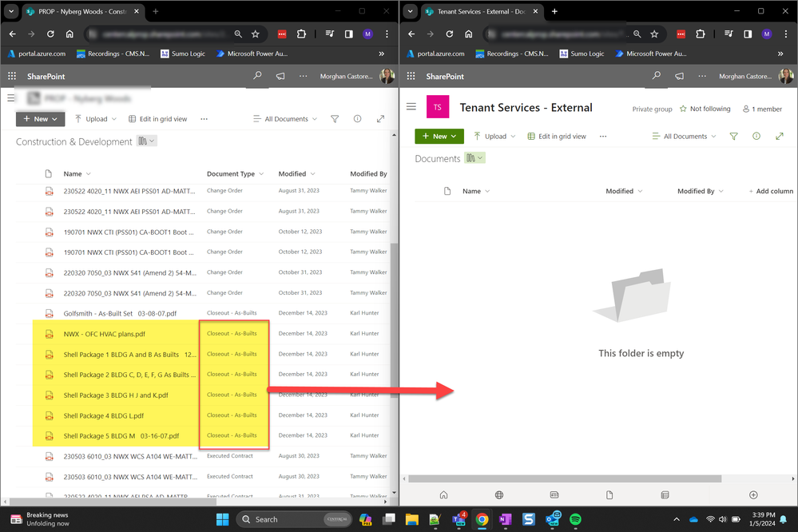Open the green New dropdown in Tenant Services
Viewport: 798px width, 532px height.
pyautogui.click(x=439, y=136)
